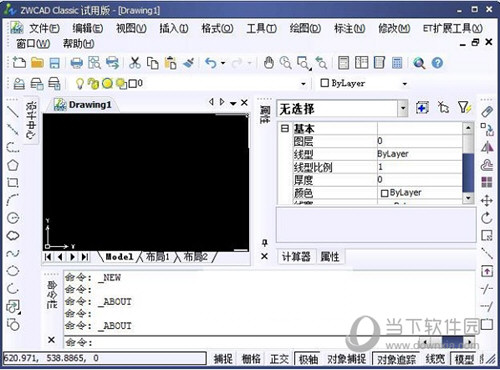Click the command line input field
500x370 pixels.
coord(243,342)
